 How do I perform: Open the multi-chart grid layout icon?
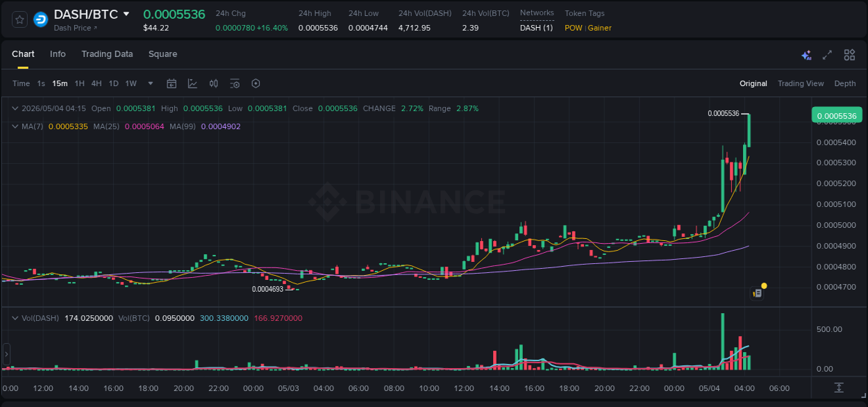(849, 55)
